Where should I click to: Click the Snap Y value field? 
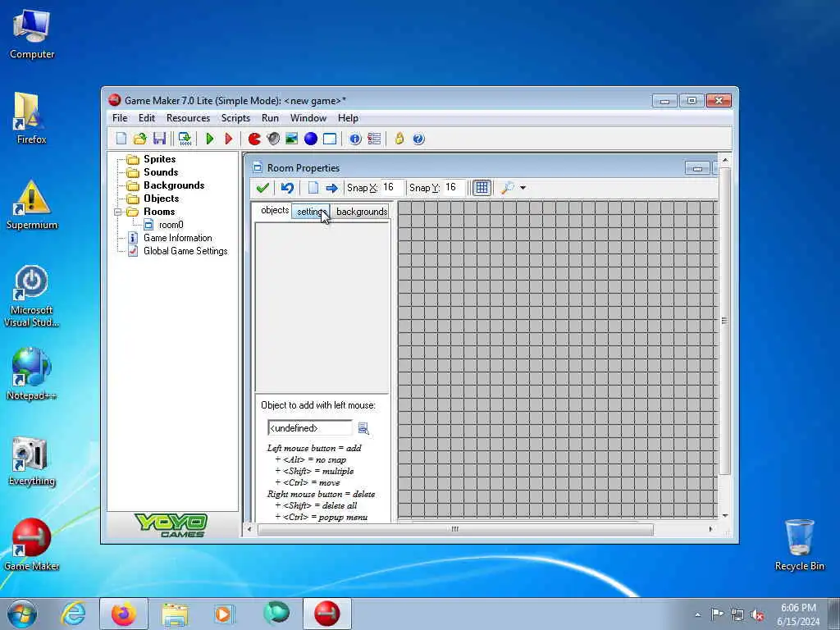point(454,188)
